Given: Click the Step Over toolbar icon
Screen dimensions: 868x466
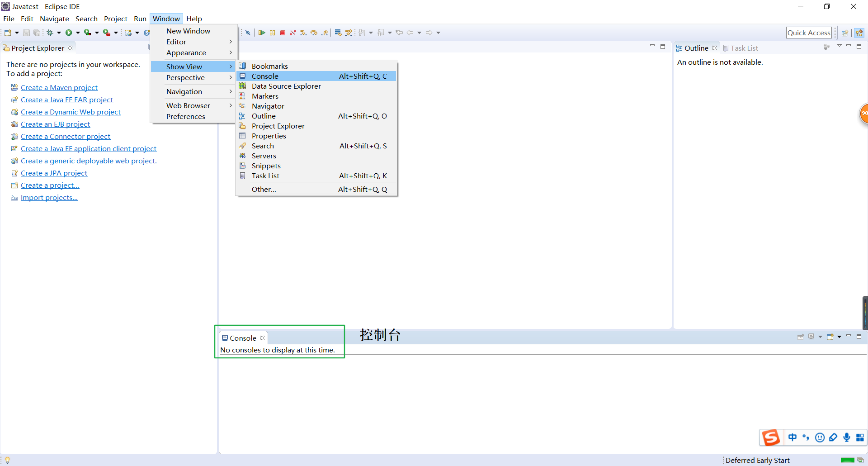Looking at the screenshot, I should pos(314,33).
